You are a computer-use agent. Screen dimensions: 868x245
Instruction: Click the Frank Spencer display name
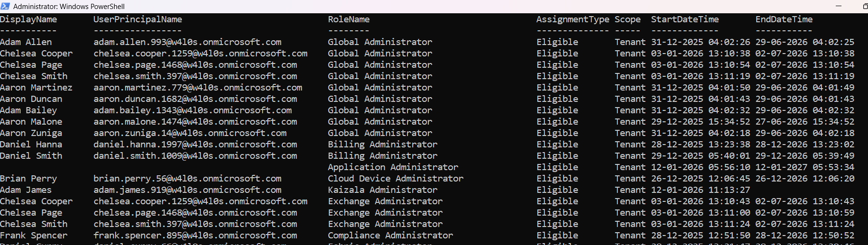[34, 236]
